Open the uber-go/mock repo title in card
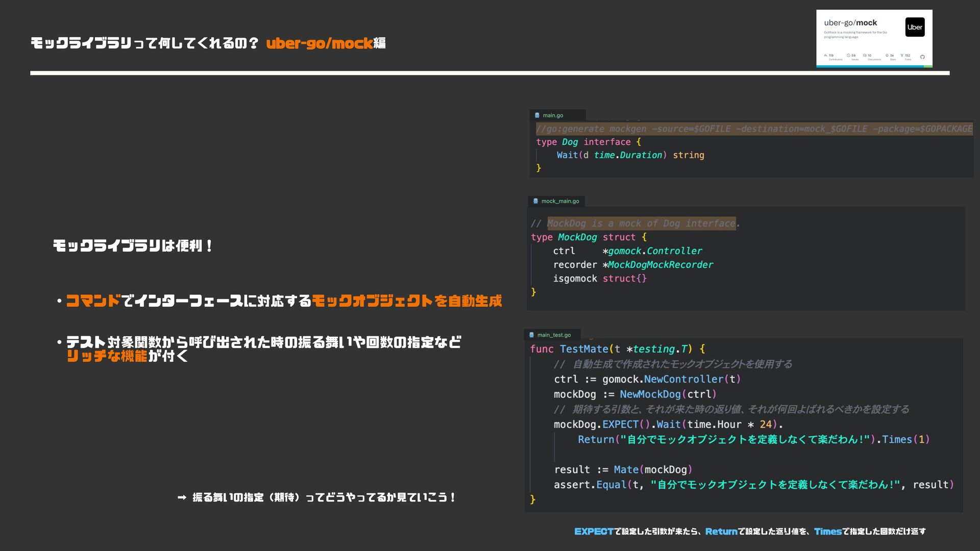This screenshot has height=551, width=980. pos(850,22)
